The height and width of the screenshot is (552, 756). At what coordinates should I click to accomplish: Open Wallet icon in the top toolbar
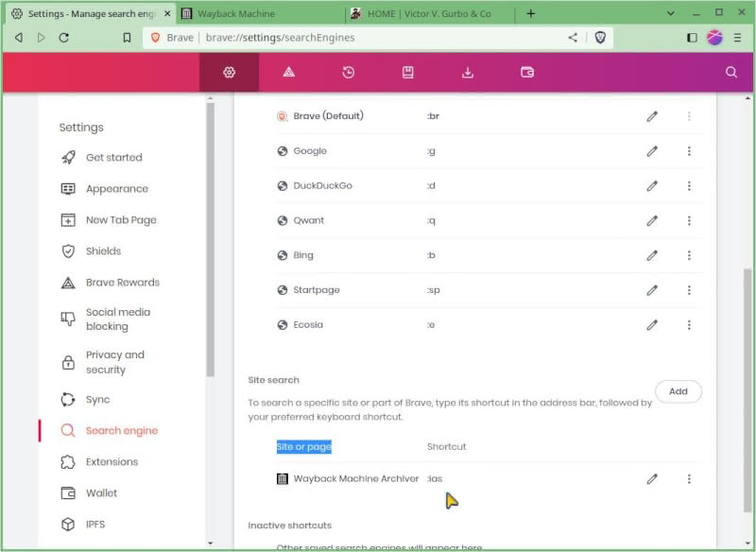(x=527, y=73)
